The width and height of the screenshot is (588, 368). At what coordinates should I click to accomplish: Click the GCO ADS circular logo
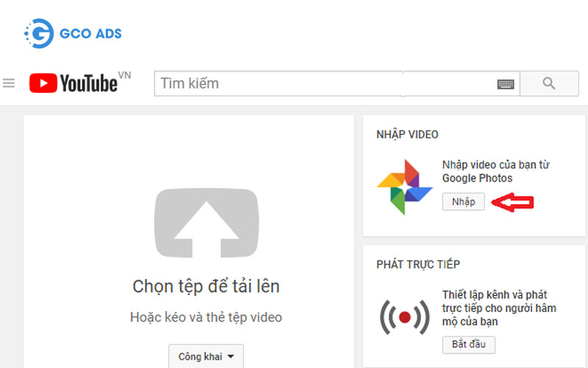(x=38, y=34)
